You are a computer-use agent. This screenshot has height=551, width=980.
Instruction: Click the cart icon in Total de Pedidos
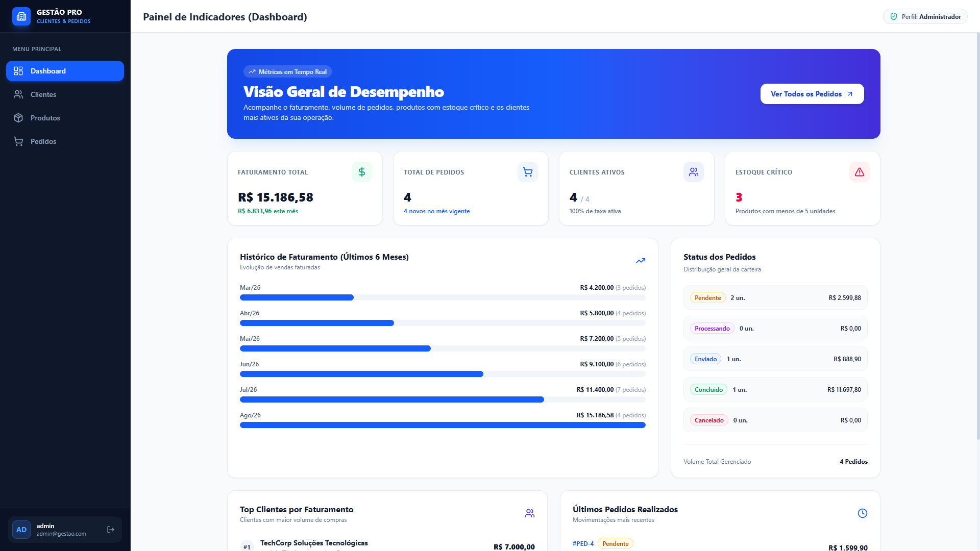[x=528, y=172]
